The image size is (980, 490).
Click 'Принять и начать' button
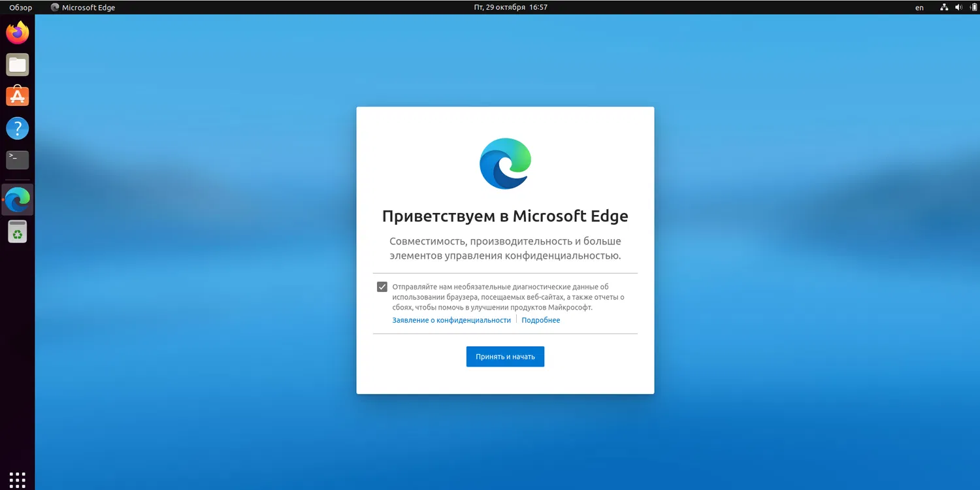[x=505, y=357]
